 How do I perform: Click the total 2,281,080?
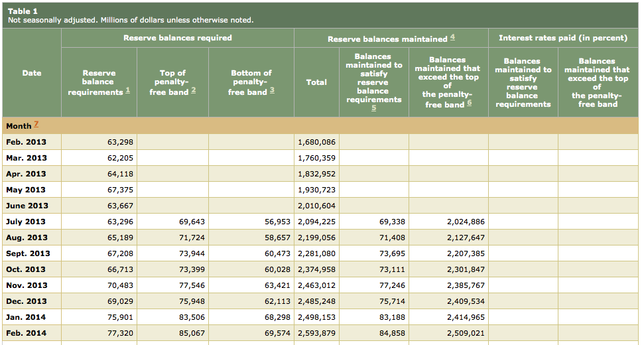point(316,254)
